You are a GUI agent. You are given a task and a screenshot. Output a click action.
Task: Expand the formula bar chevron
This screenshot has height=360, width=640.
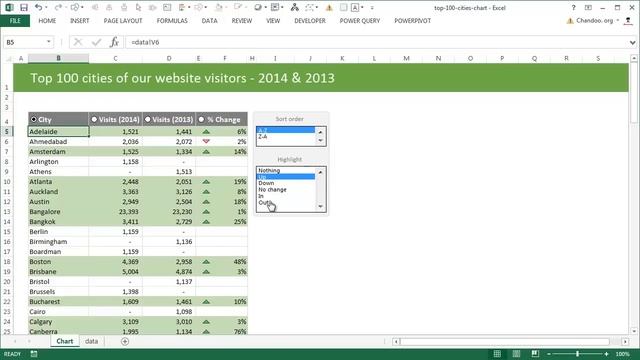click(632, 42)
